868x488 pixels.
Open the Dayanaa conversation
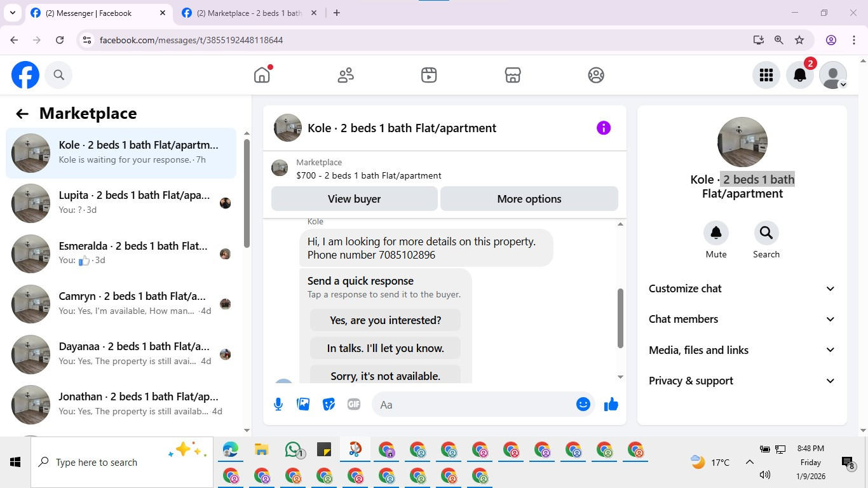click(x=121, y=354)
